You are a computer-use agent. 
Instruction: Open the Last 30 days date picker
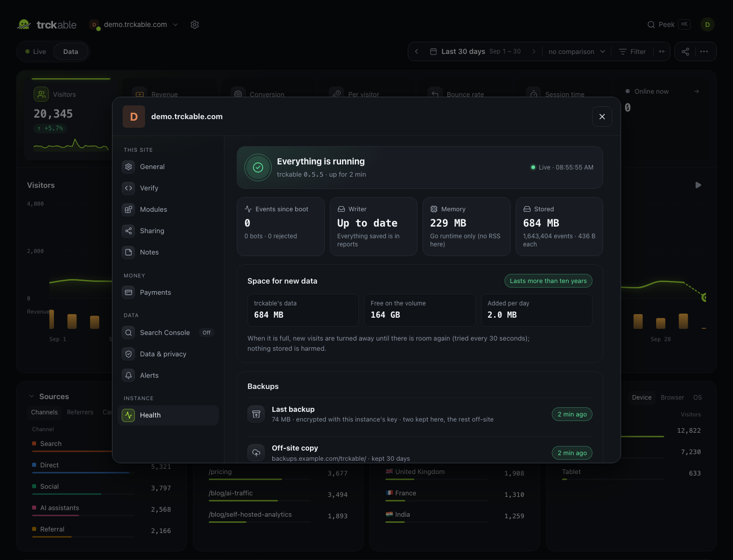475,51
